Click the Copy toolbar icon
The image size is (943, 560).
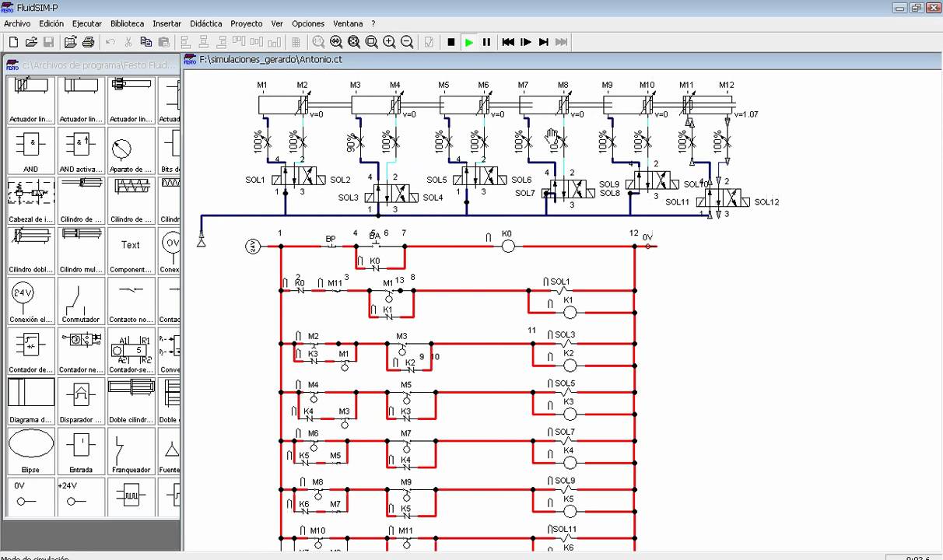point(146,42)
